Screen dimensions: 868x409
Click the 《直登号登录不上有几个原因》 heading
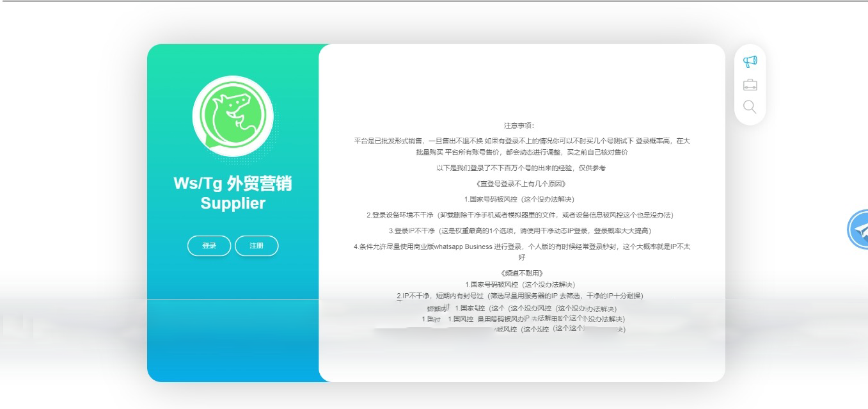coord(522,184)
